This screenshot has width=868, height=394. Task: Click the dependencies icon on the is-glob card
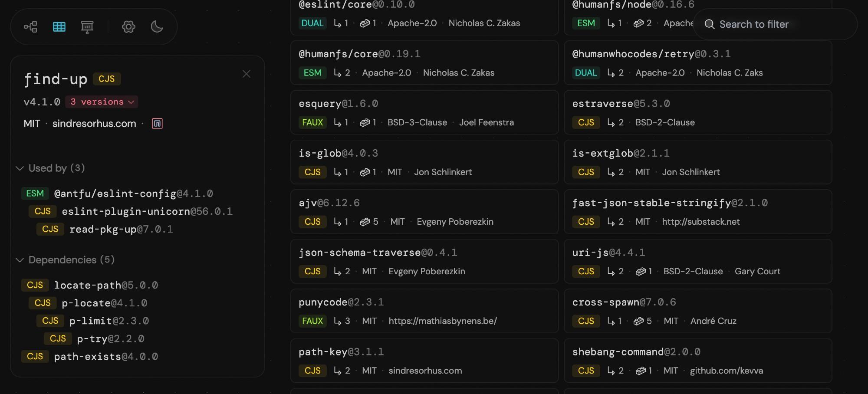(x=365, y=172)
